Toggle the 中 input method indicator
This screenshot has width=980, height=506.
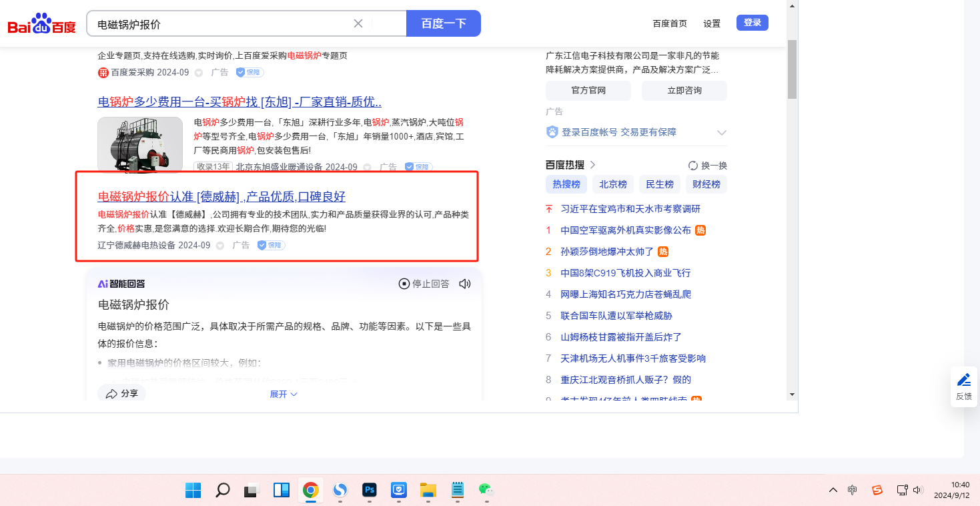point(853,490)
